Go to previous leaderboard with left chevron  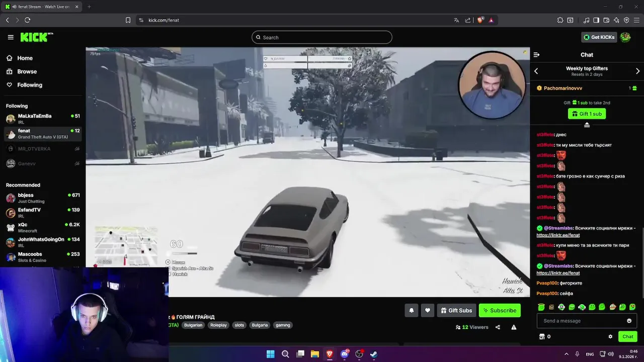point(536,71)
